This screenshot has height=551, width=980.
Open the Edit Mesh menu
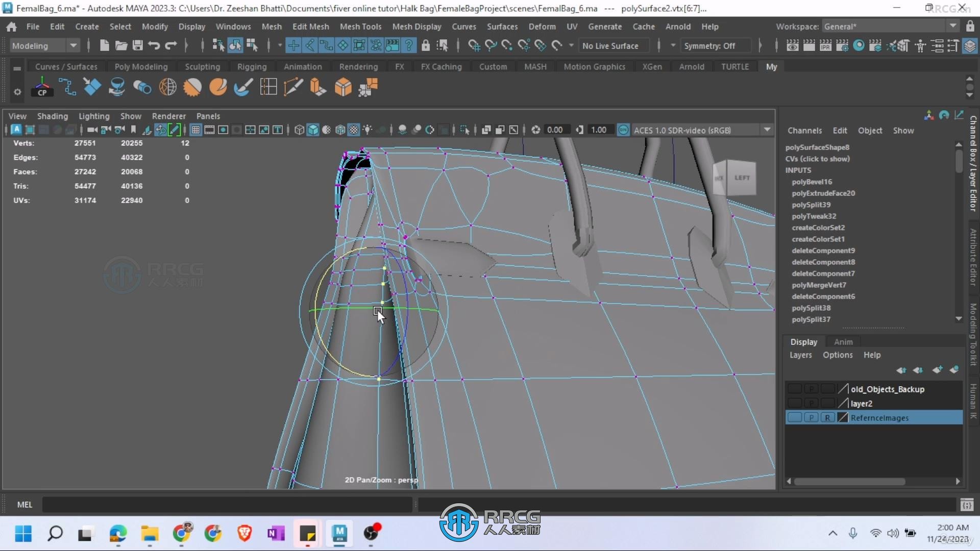[310, 26]
